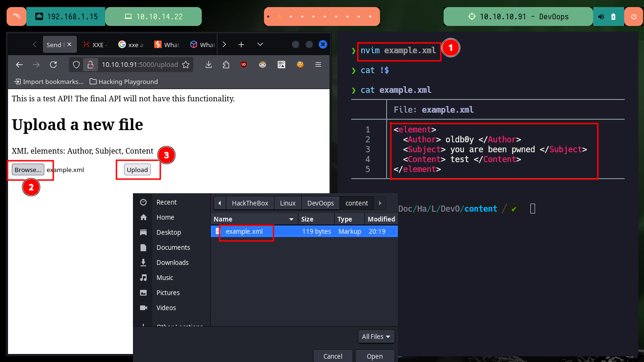Reload the current page
This screenshot has height=362, width=644.
(53, 65)
